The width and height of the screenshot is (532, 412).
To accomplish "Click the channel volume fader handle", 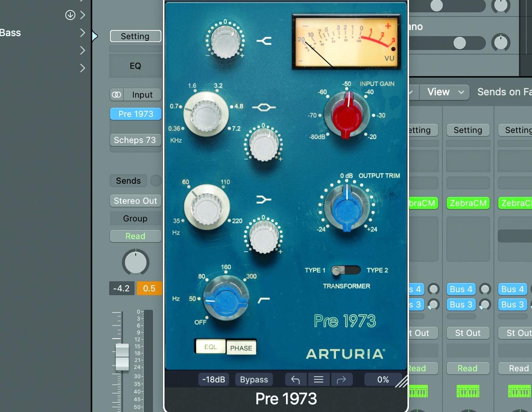I will [x=122, y=357].
